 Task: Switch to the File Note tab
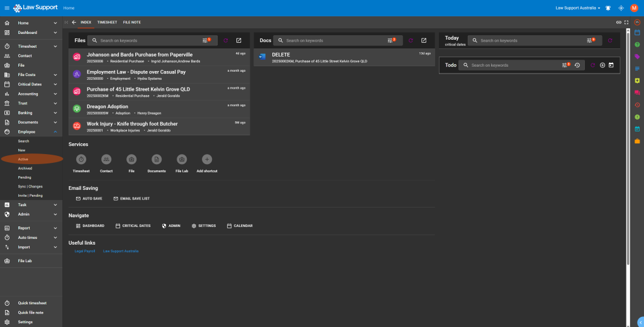131,22
